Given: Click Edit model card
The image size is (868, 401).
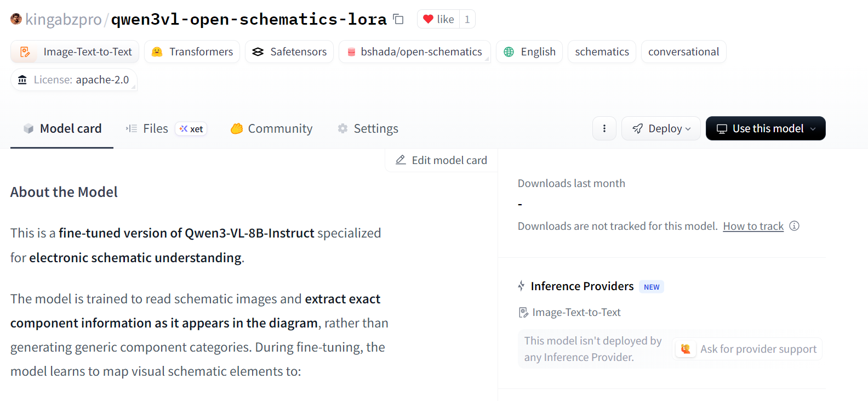Looking at the screenshot, I should 442,160.
